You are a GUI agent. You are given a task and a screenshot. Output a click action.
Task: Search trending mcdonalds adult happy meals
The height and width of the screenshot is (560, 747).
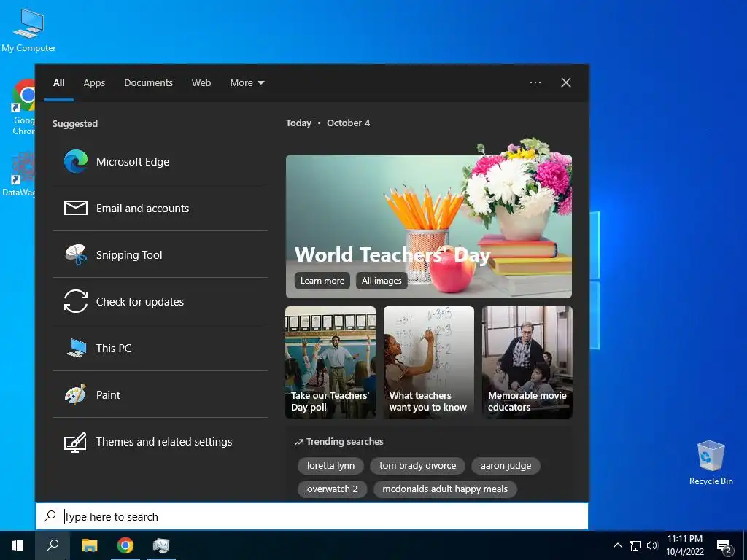[445, 489]
